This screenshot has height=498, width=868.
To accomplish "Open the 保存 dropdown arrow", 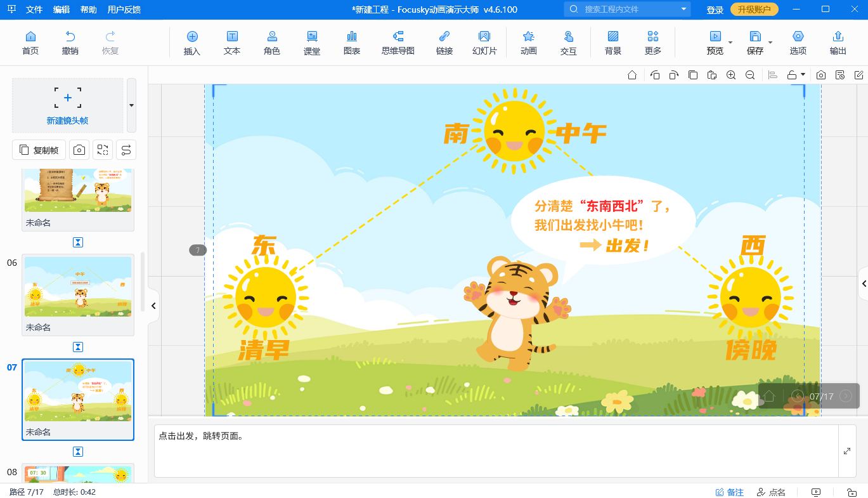I will (x=770, y=43).
